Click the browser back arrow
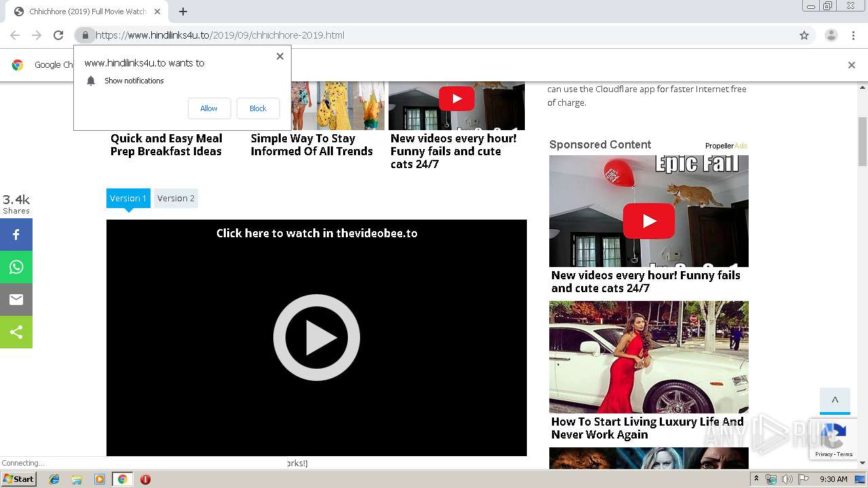 [x=15, y=35]
